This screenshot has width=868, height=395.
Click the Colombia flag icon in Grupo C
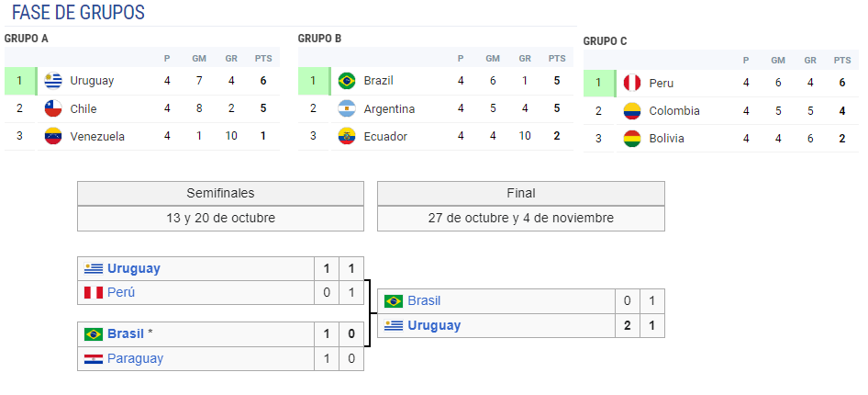click(632, 111)
